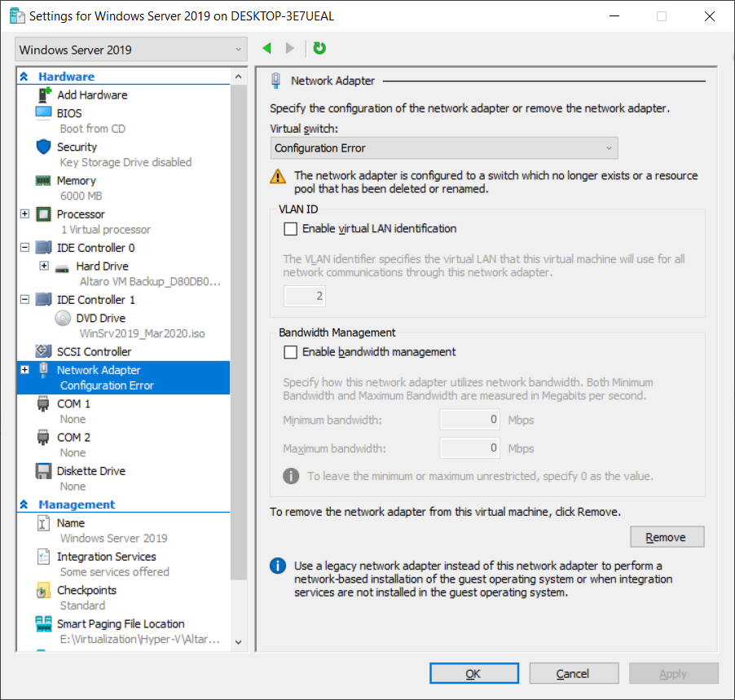Viewport: 735px width, 700px height.
Task: Click the Altaro VM Backup disk text
Action: pyautogui.click(x=150, y=281)
